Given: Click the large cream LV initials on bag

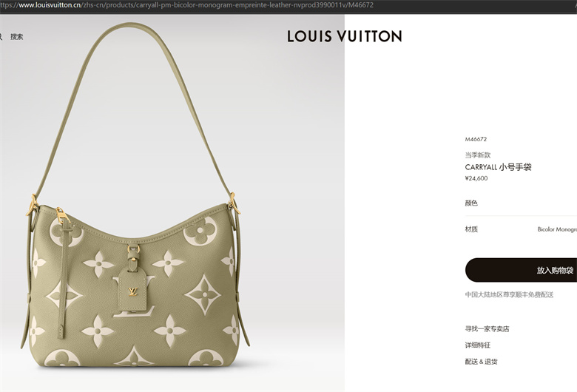Looking at the screenshot, I should pos(134,296).
